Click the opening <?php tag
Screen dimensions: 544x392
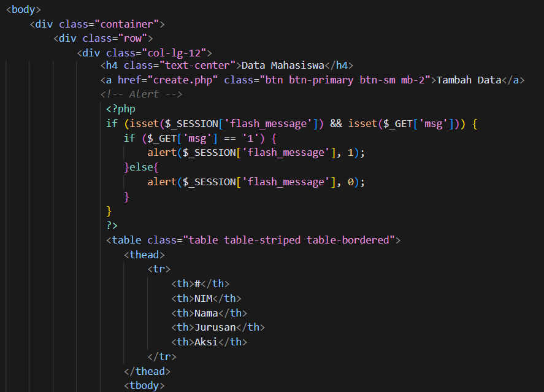coord(120,109)
